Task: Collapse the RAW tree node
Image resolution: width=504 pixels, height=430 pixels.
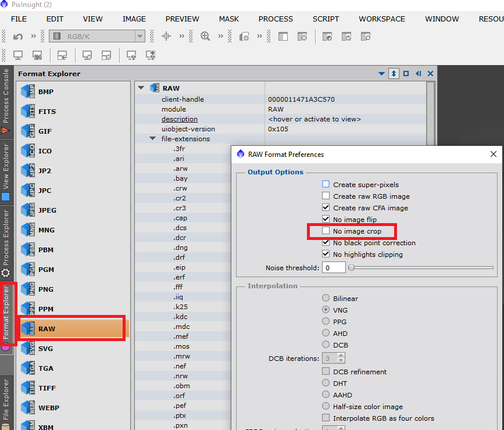Action: point(141,88)
